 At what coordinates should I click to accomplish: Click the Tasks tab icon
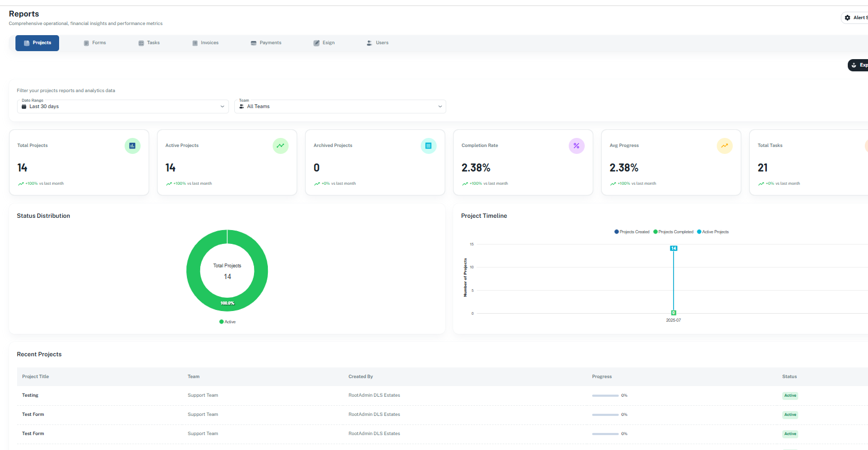pos(141,43)
